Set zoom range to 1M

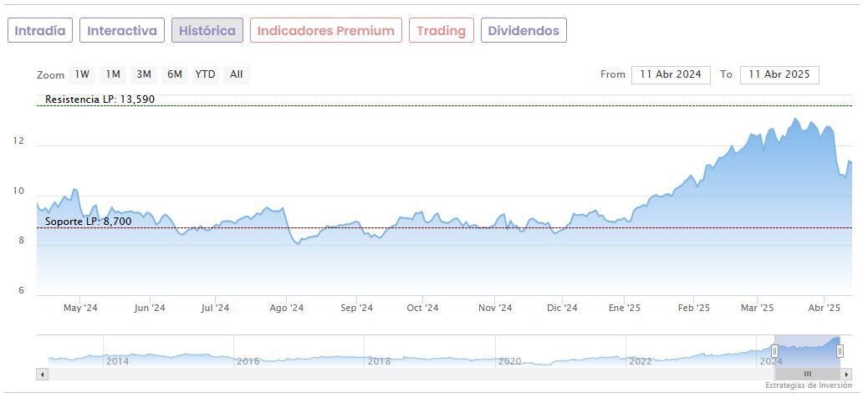click(x=113, y=74)
